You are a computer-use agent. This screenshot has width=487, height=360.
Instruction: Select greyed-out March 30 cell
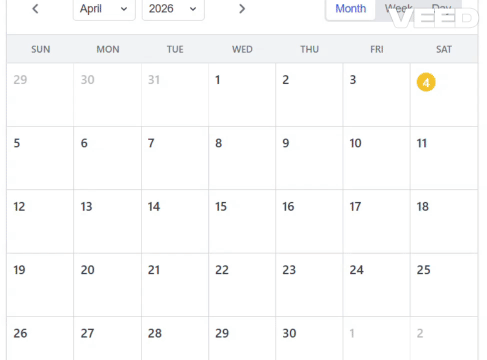point(108,95)
